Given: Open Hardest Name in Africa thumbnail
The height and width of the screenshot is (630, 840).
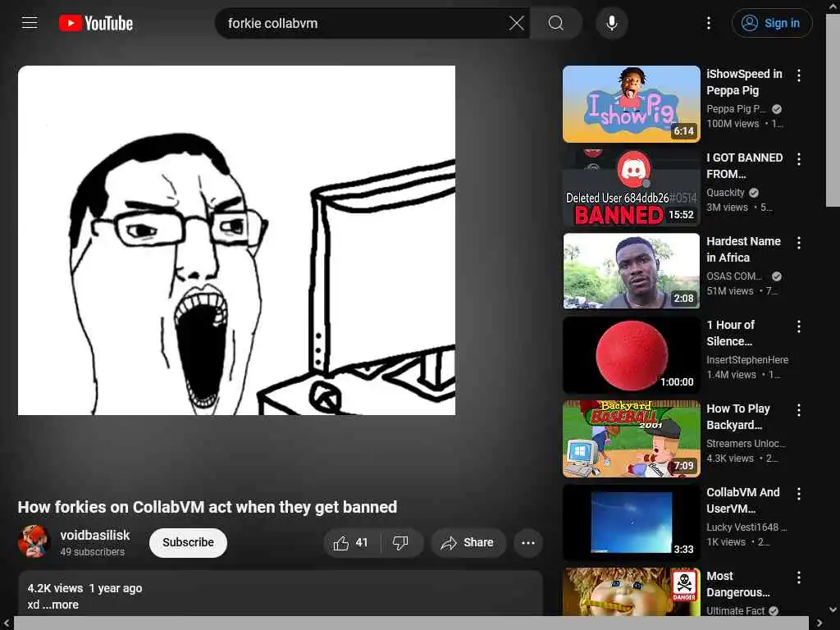Looking at the screenshot, I should pyautogui.click(x=631, y=271).
